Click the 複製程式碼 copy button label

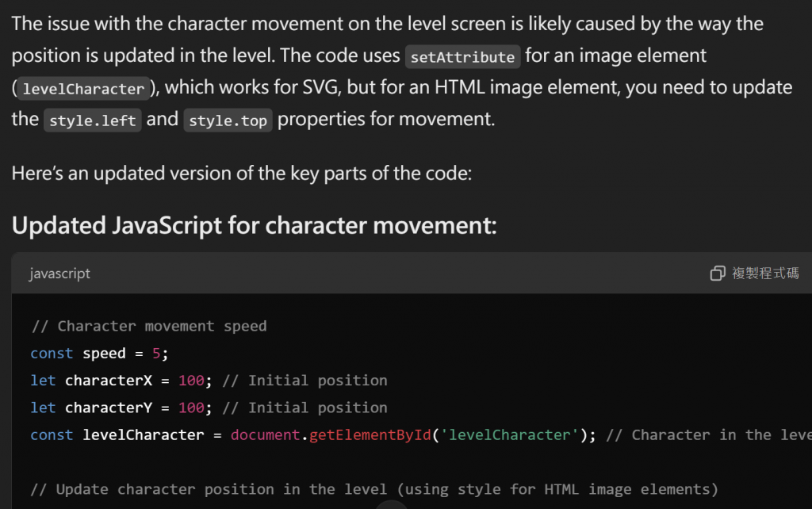(765, 274)
